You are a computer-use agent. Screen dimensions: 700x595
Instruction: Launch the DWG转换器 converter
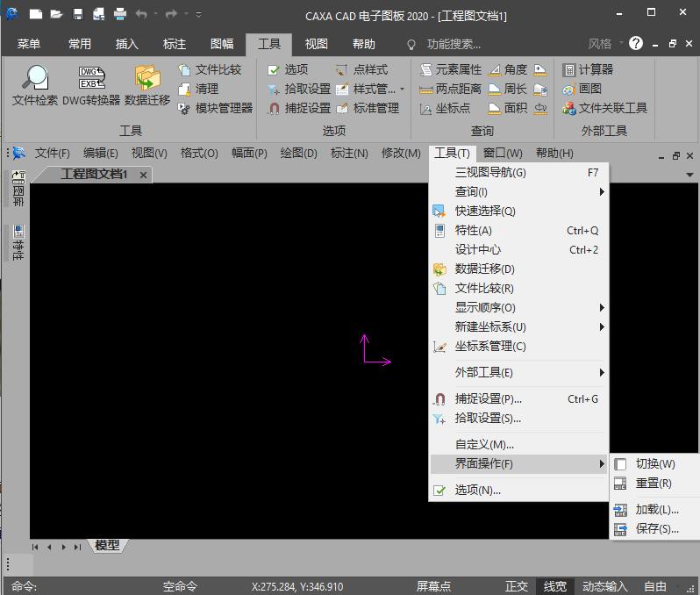pos(91,85)
